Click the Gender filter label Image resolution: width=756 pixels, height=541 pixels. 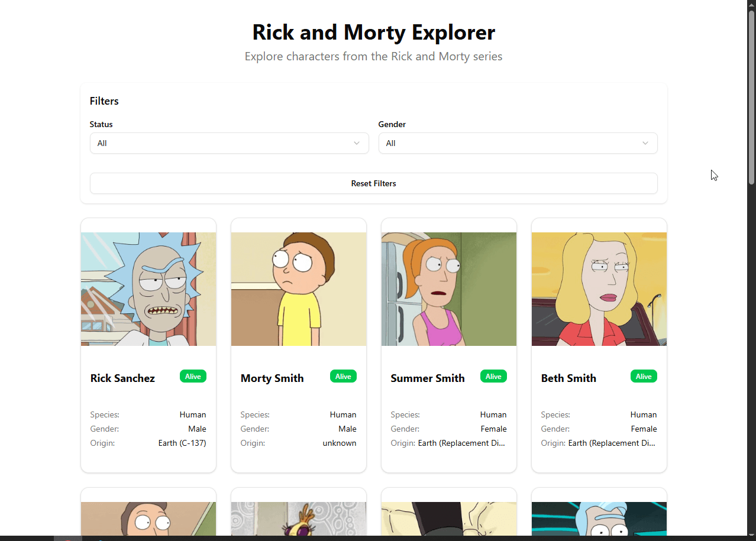pyautogui.click(x=392, y=124)
